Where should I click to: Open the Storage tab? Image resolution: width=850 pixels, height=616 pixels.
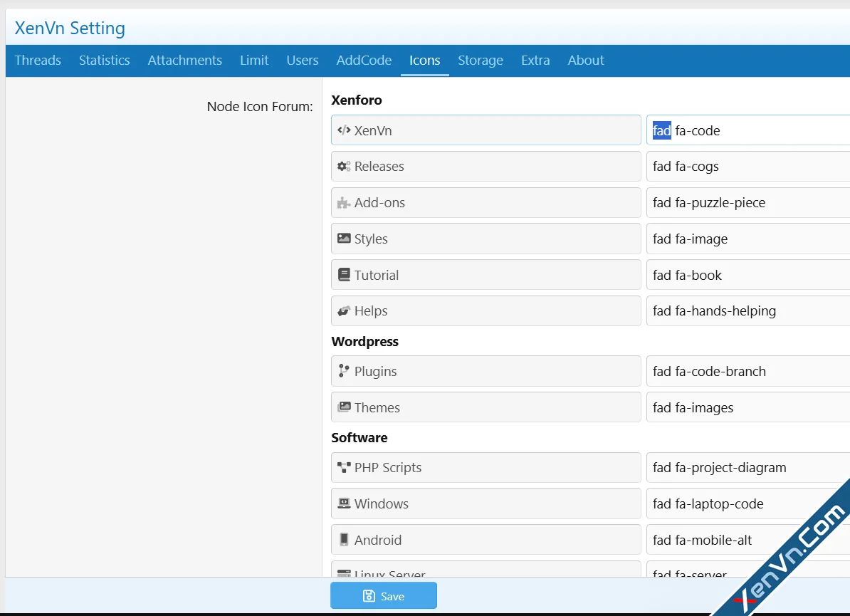[x=481, y=61]
